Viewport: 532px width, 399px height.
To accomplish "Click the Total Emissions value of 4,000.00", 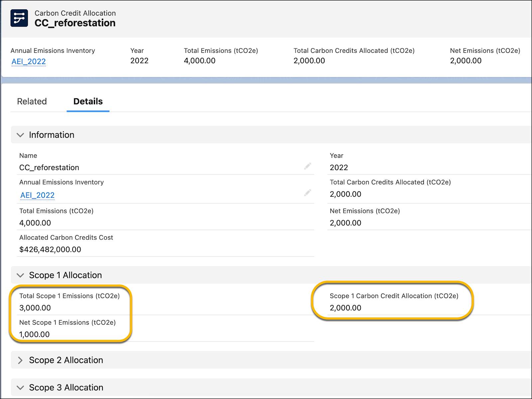I will (35, 223).
